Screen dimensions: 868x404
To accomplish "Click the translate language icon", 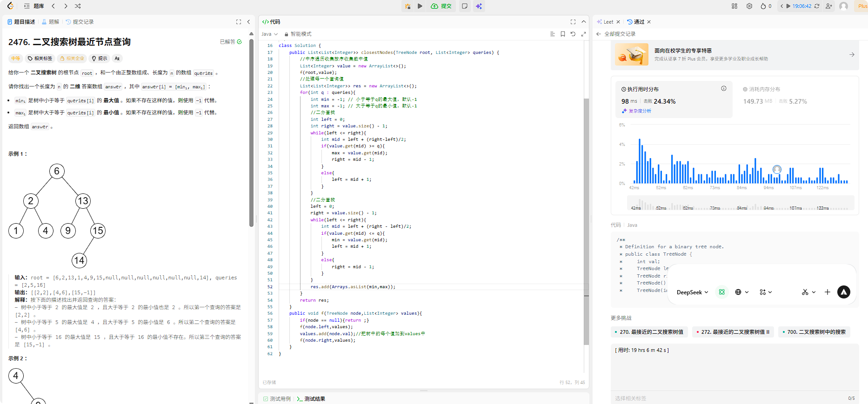I will coord(117,59).
